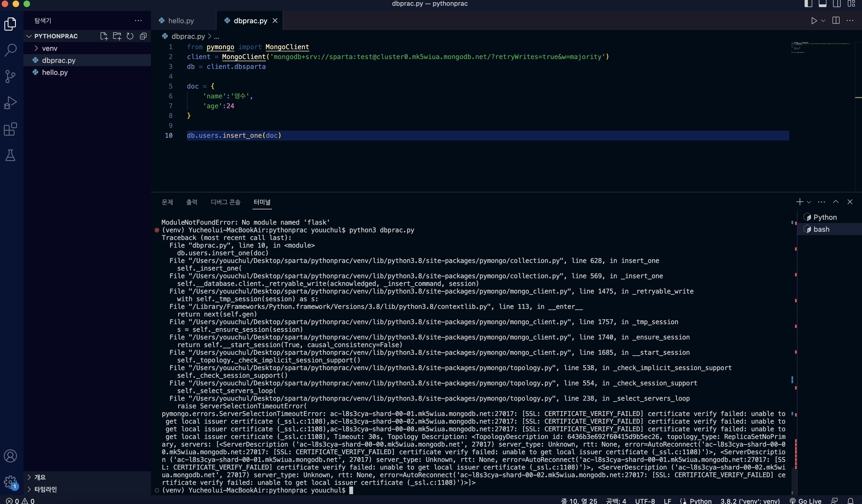The image size is (862, 504).
Task: Open the Search view
Action: pos(10,50)
